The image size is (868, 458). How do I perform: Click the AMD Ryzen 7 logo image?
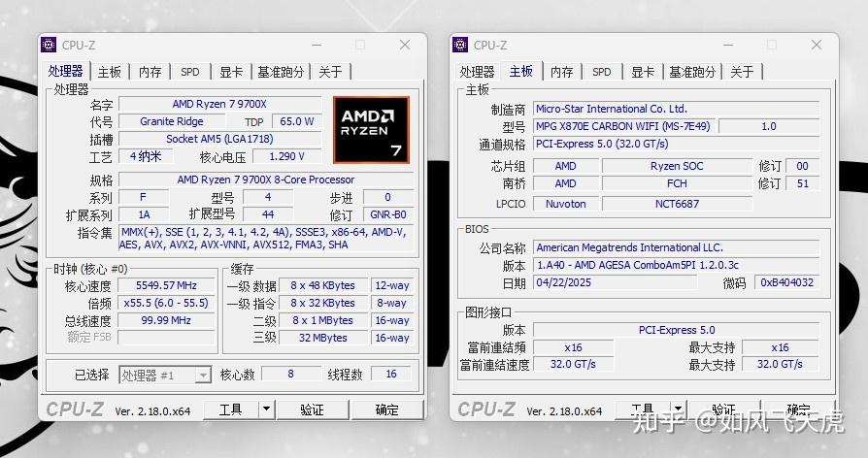pyautogui.click(x=372, y=130)
